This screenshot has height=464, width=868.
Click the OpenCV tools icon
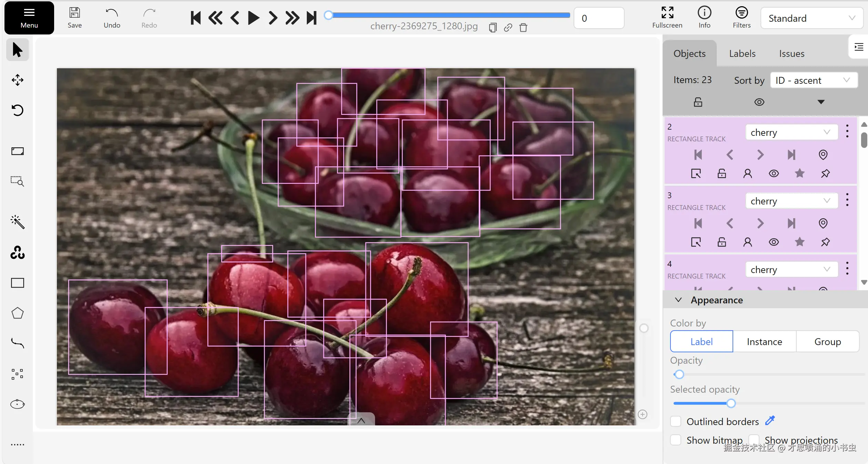[x=17, y=253]
